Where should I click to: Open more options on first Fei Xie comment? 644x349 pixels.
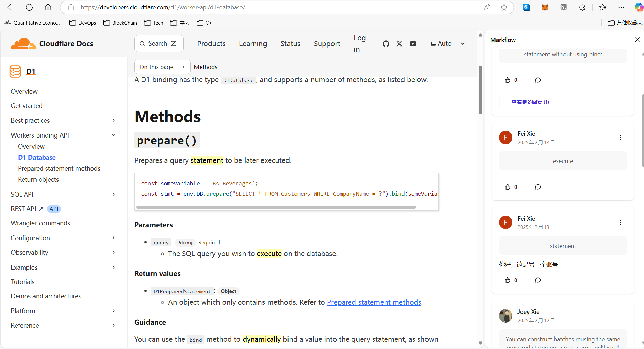pyautogui.click(x=620, y=138)
